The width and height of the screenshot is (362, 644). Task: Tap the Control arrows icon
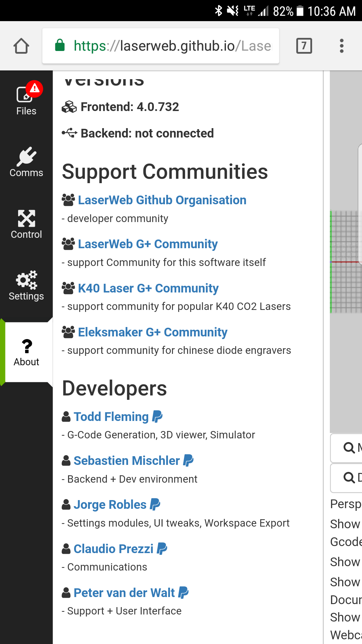(26, 218)
